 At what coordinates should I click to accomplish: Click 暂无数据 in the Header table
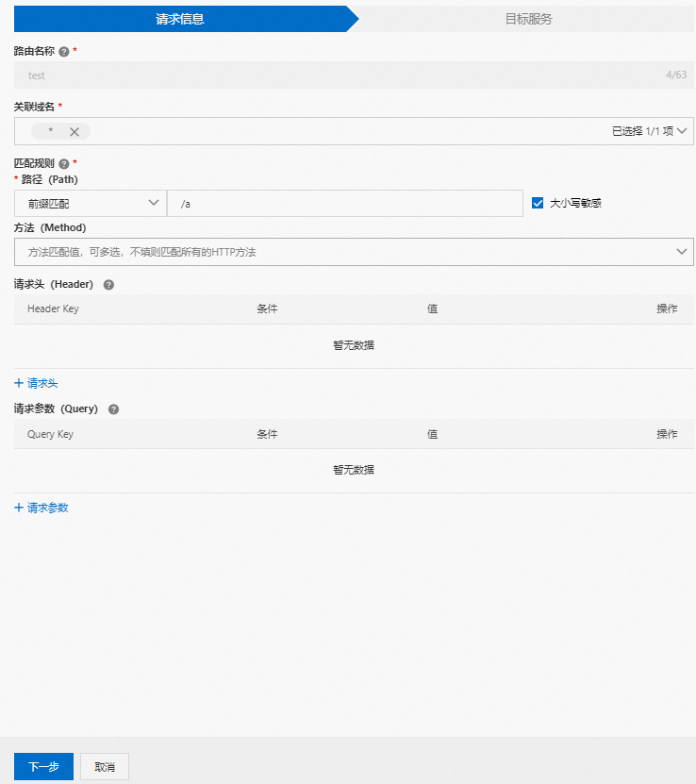click(354, 345)
